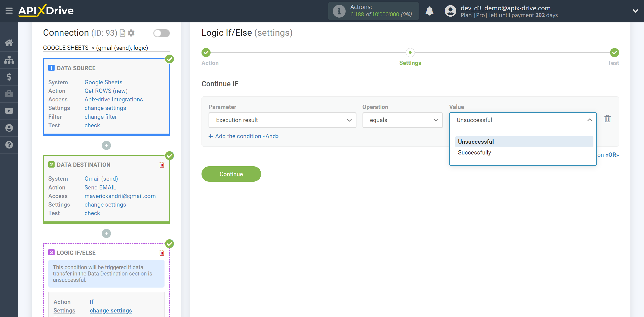Click check in Data Source
Image resolution: width=644 pixels, height=317 pixels.
coord(92,125)
